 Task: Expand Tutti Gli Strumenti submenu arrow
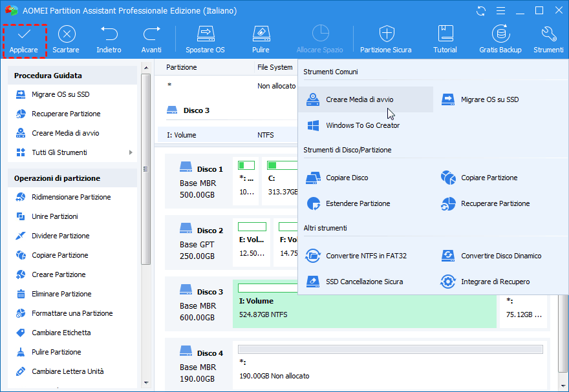[131, 152]
